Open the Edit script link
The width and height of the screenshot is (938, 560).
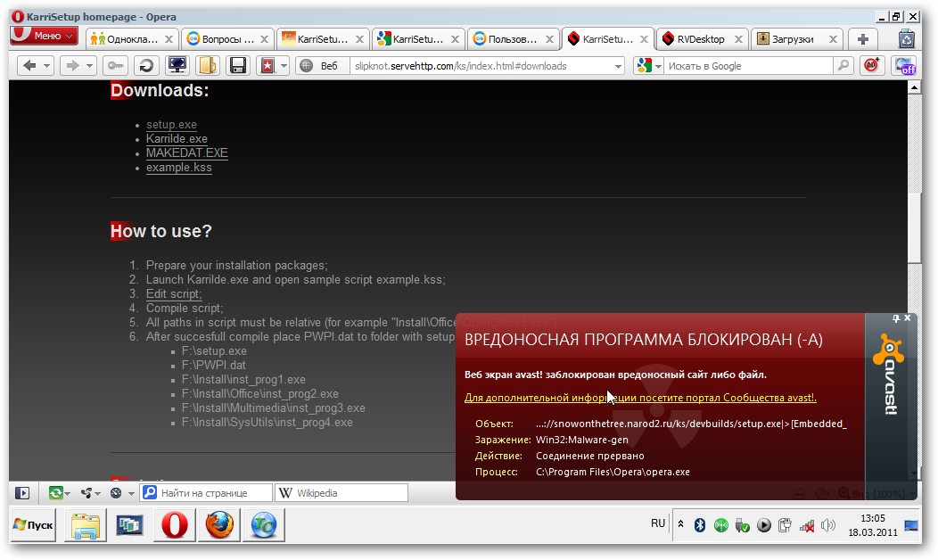click(x=174, y=293)
